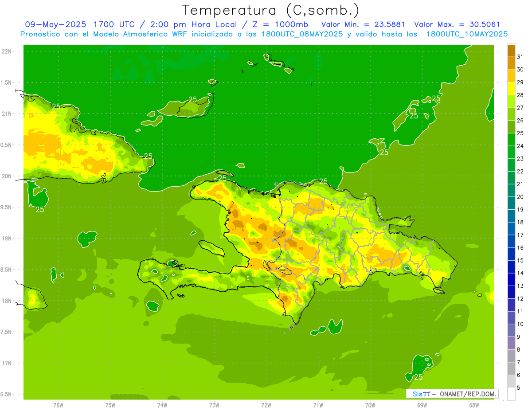532x411 pixels.
Task: Click the 'SisTT - ONAMET/REP.DOM.' credit box
Action: tap(452, 394)
